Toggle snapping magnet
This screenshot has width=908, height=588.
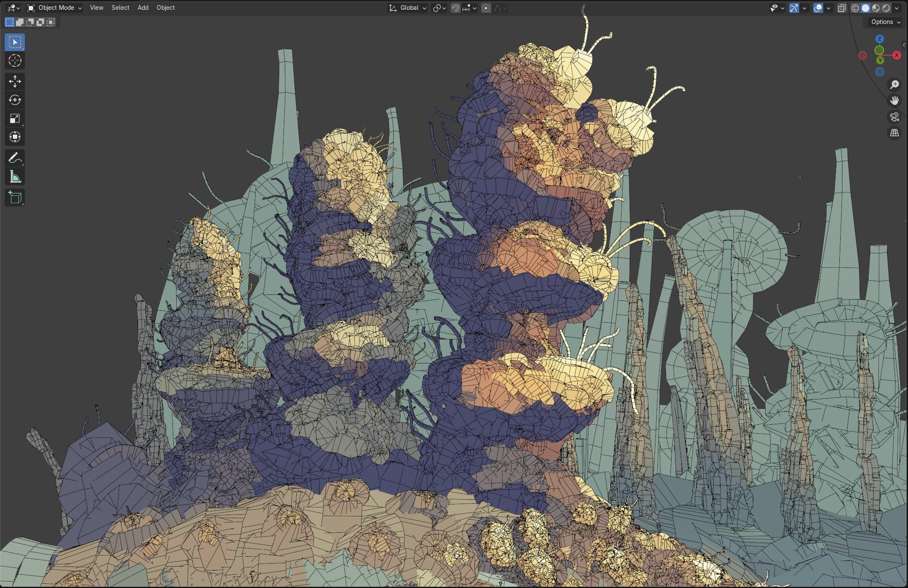click(x=456, y=8)
